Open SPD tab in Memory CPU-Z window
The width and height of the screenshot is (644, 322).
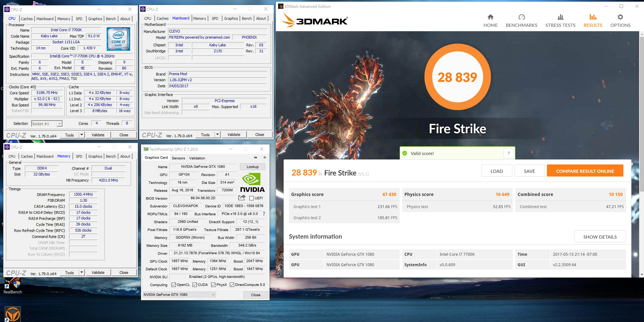(79, 156)
